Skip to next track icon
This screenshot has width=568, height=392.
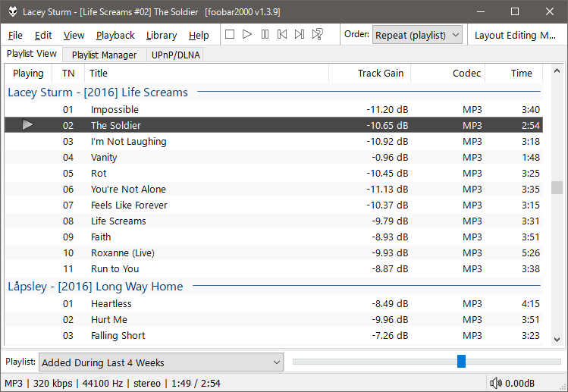(300, 34)
